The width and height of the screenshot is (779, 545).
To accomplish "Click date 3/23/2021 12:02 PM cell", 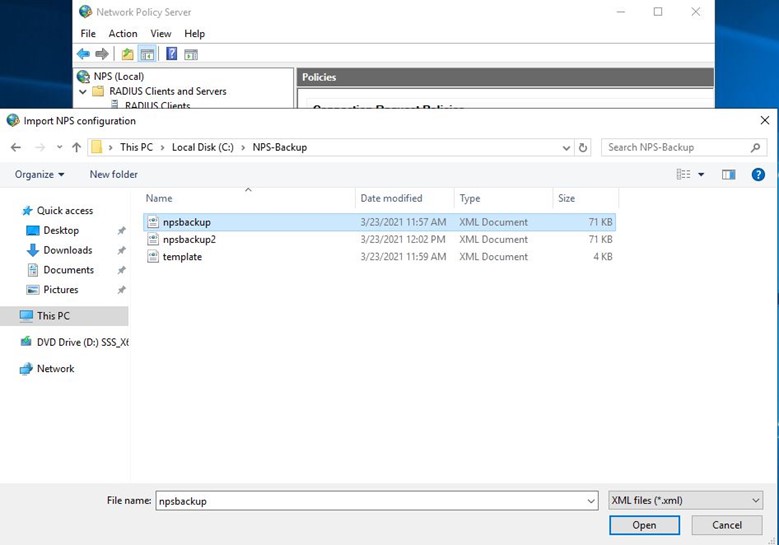I will 403,239.
